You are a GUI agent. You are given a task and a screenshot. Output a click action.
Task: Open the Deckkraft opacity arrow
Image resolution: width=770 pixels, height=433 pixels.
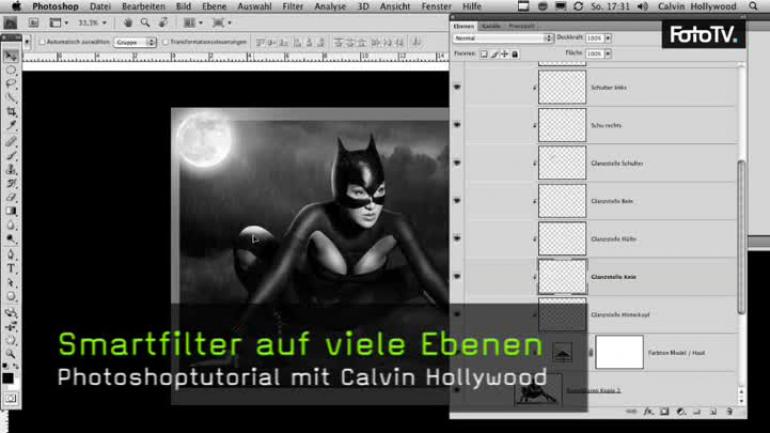[608, 38]
